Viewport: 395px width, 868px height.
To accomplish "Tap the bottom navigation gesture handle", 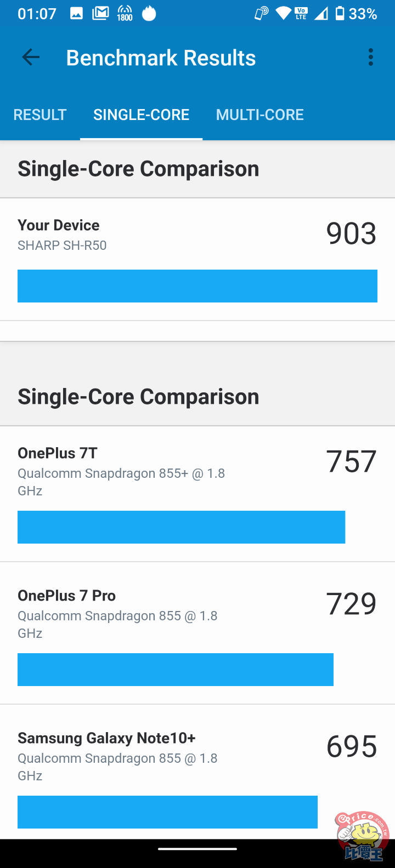I will [198, 849].
